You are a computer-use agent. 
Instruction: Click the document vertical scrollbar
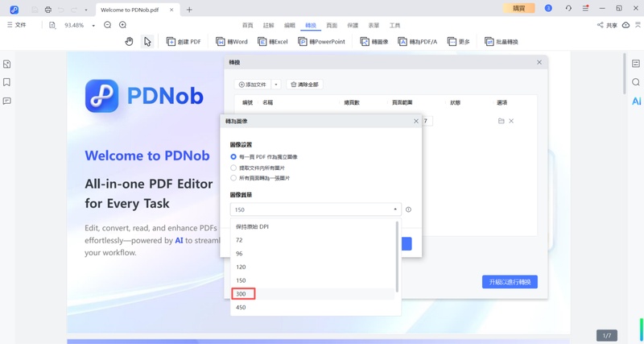click(x=625, y=74)
